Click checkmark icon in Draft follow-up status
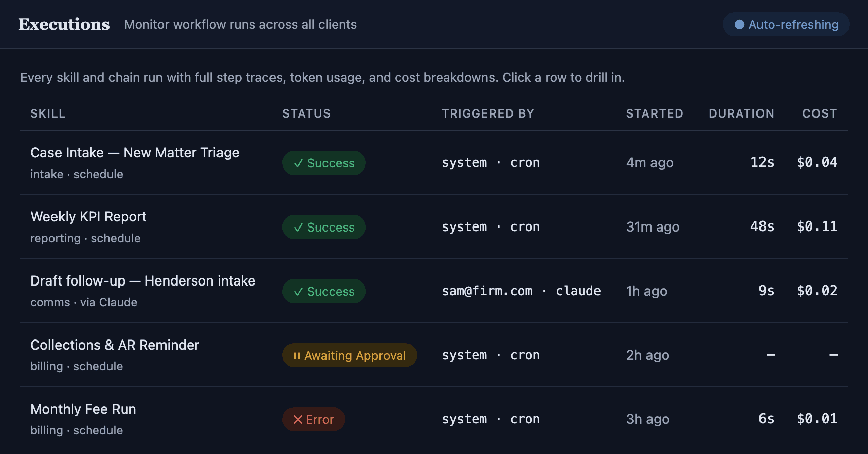Image resolution: width=868 pixels, height=454 pixels. click(x=298, y=292)
